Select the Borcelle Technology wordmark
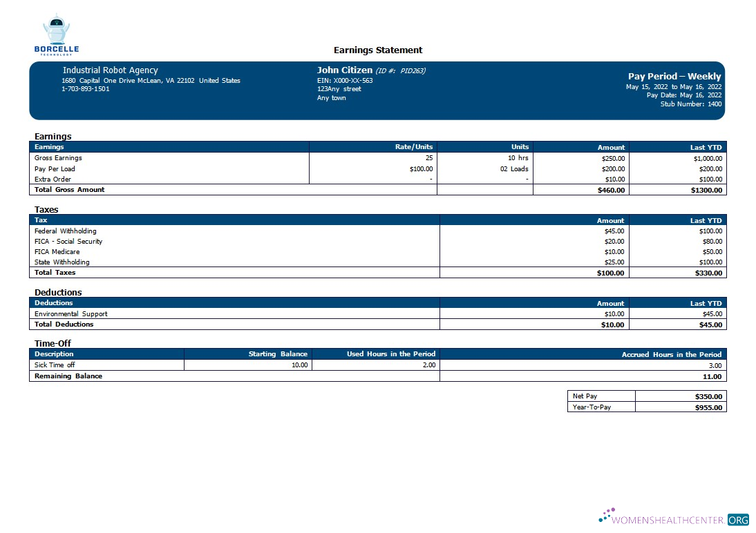Viewport: 756px width, 533px height. tap(57, 48)
